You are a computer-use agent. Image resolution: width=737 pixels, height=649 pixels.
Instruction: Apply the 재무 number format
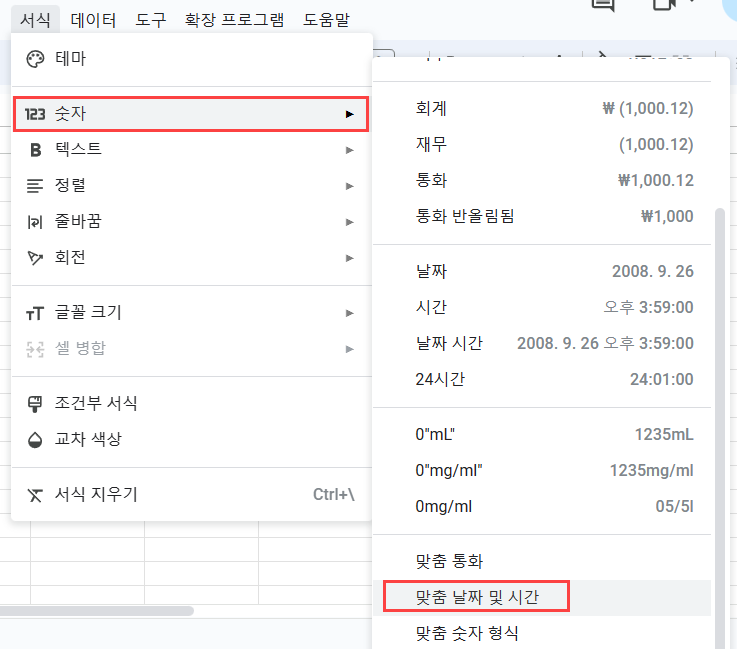[542, 144]
